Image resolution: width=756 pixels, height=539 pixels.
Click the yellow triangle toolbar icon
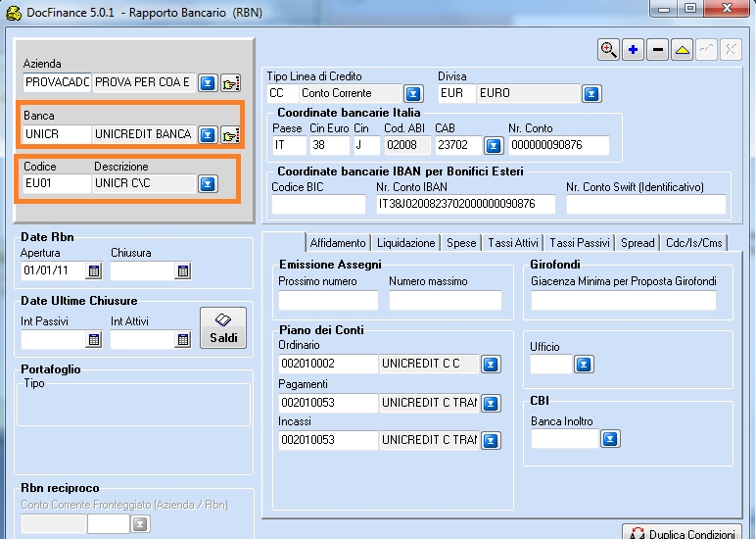[x=682, y=50]
